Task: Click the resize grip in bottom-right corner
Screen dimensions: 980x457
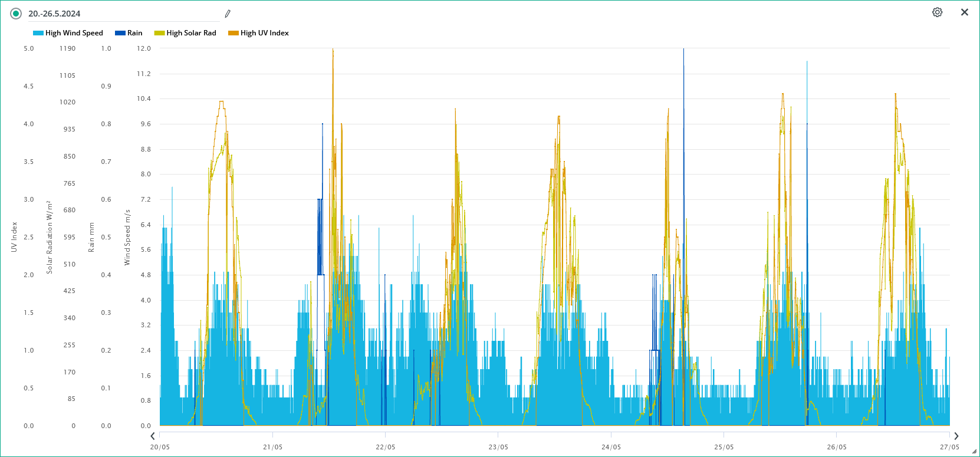Action: [974, 451]
